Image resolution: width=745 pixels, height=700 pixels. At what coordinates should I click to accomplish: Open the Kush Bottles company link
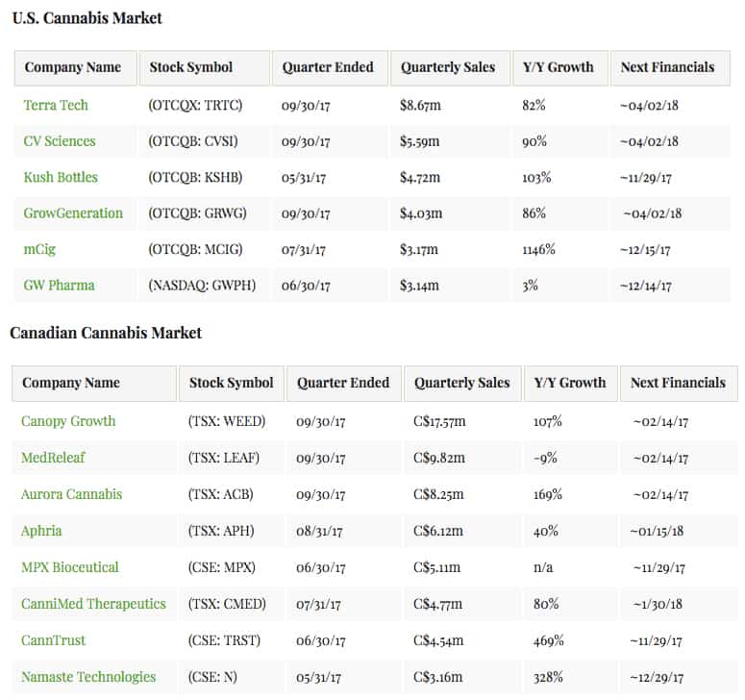[61, 177]
